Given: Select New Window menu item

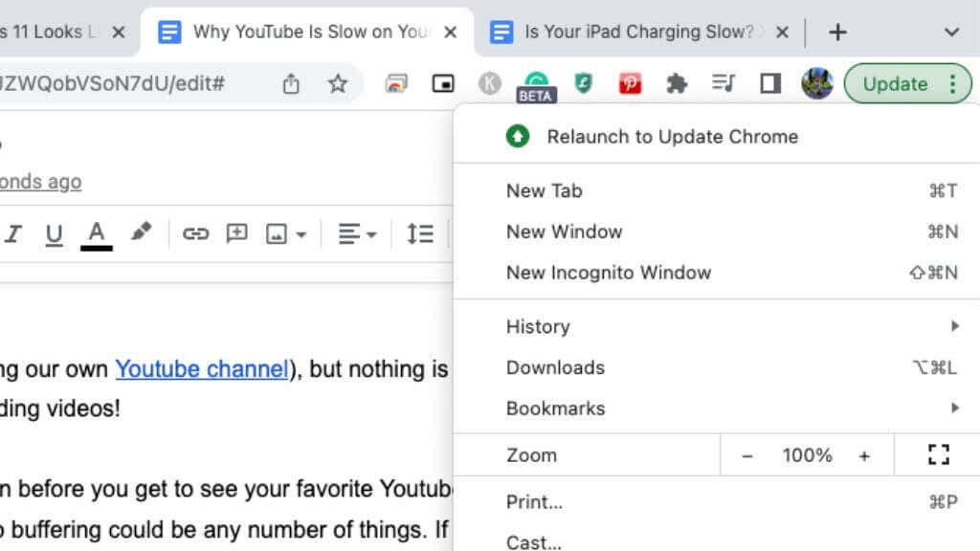Looking at the screenshot, I should [717, 231].
